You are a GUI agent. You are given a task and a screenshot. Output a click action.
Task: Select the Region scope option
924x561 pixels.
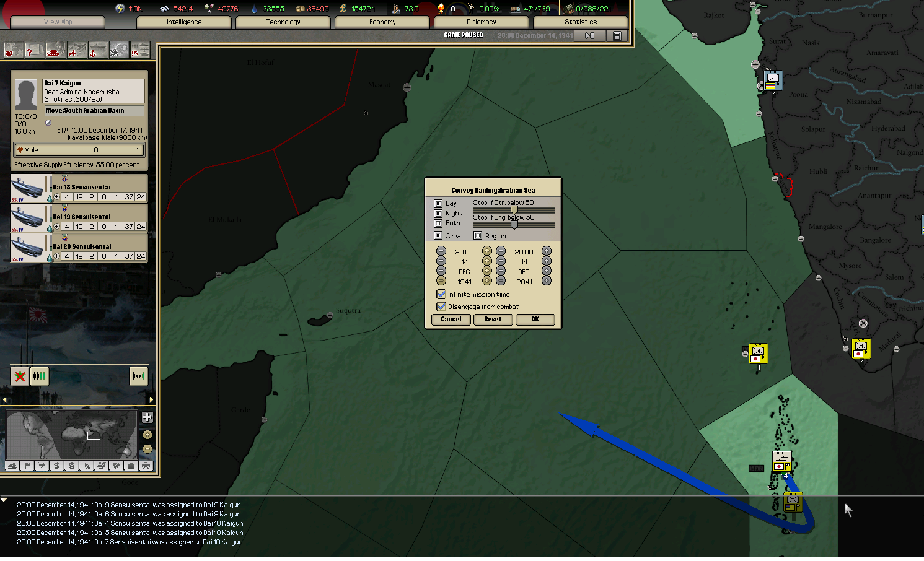click(478, 236)
